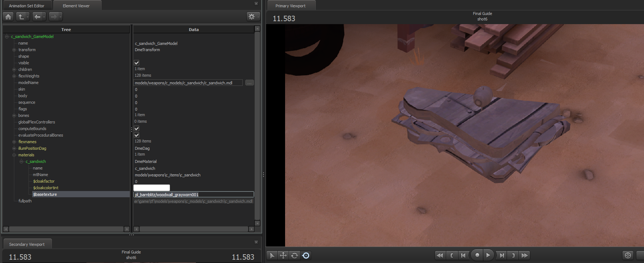The width and height of the screenshot is (644, 263).
Task: Expand the flexWeights node
Action: pos(14,76)
